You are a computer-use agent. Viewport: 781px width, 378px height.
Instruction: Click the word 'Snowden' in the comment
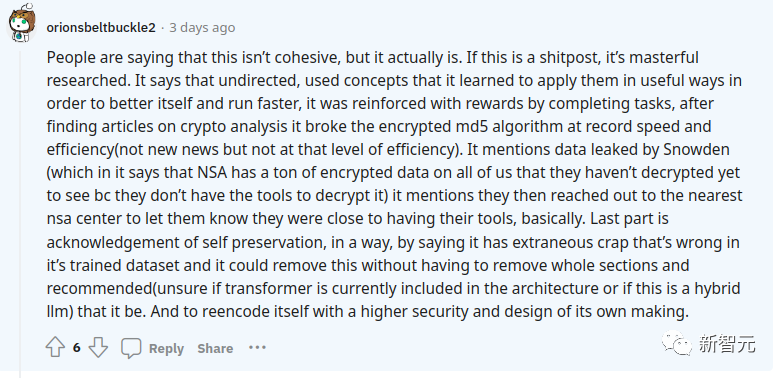click(x=701, y=149)
